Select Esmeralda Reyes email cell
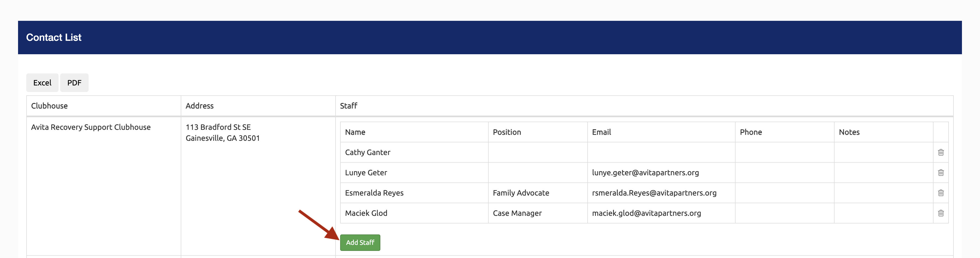The height and width of the screenshot is (258, 980). click(654, 193)
